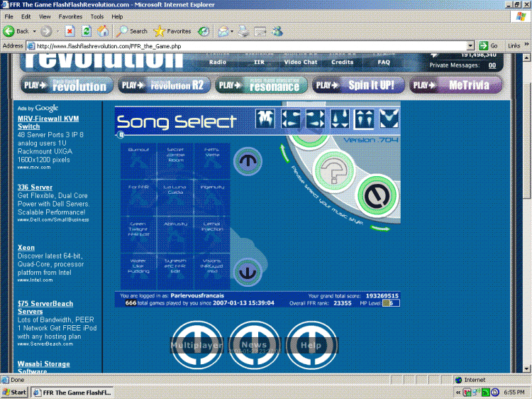Click song list page-down round button
Screen dimensions: 532x399
(248, 273)
